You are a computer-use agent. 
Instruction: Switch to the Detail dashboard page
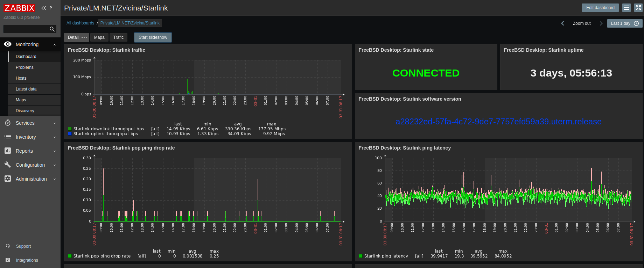coord(73,37)
